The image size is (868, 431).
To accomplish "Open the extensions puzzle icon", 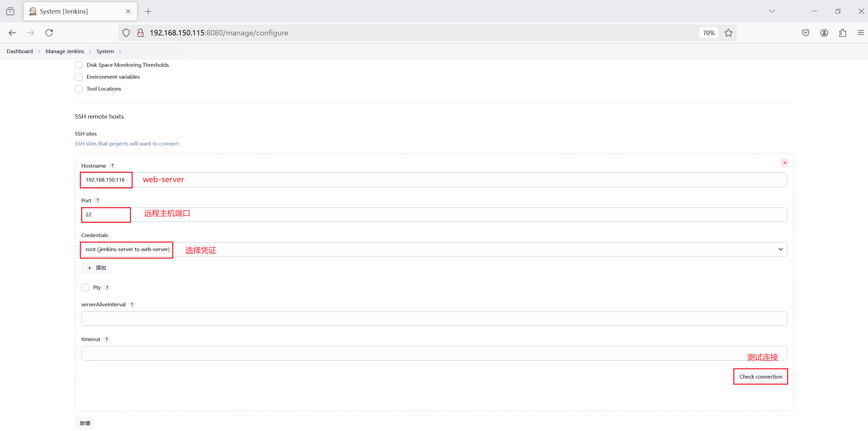I will coord(843,33).
